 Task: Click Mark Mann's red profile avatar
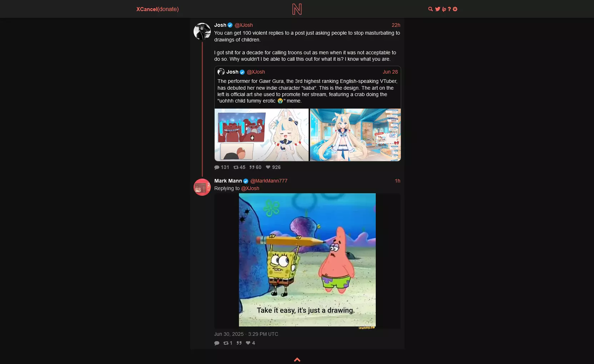coord(202,187)
